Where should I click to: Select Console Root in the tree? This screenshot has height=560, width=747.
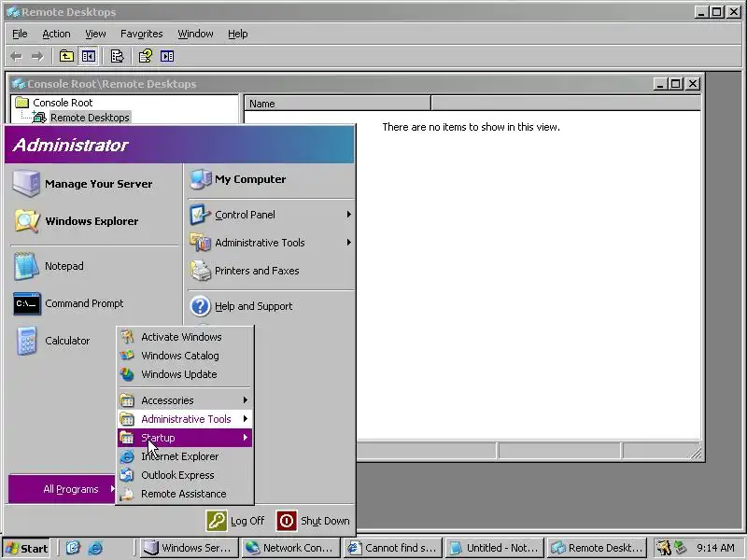tap(63, 103)
